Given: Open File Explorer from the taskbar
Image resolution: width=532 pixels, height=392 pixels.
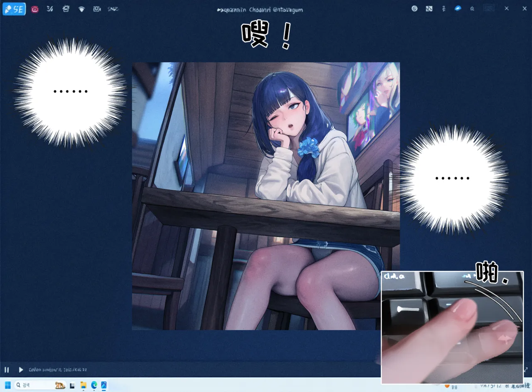Looking at the screenshot, I should click(83, 385).
